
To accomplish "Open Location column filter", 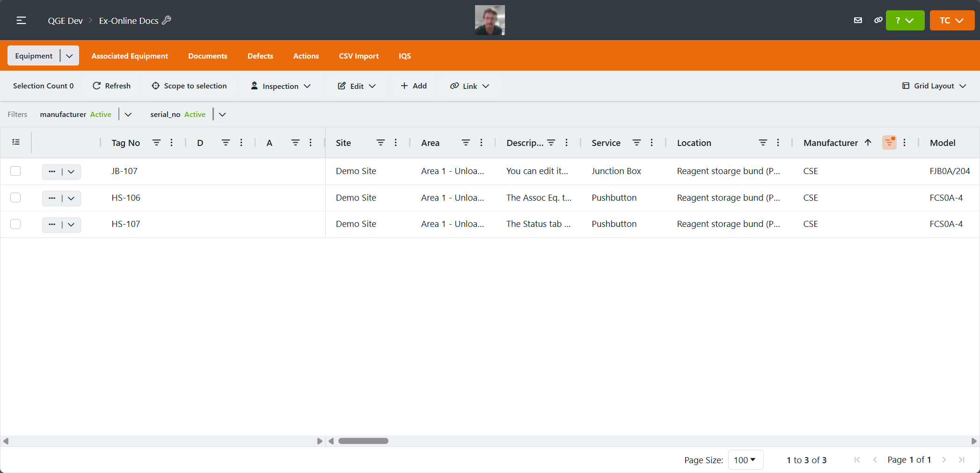I will click(763, 143).
